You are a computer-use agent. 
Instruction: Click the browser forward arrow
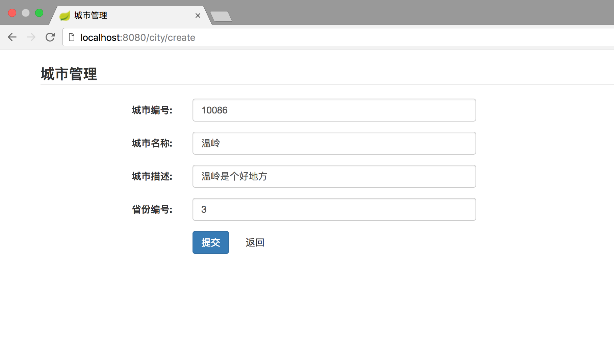pos(31,37)
